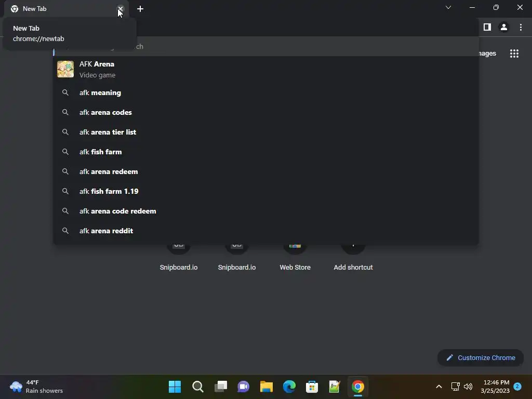Open the tab search chevron
The height and width of the screenshot is (399, 532).
pos(448,7)
